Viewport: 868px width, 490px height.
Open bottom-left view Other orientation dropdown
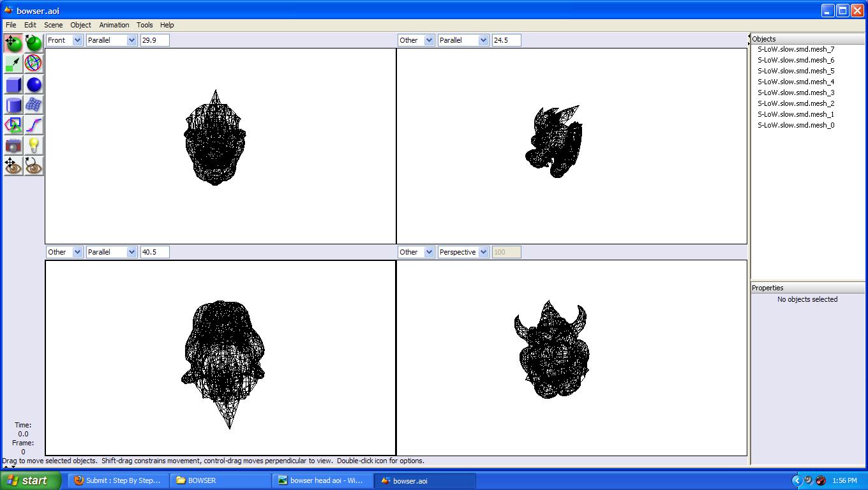click(64, 252)
